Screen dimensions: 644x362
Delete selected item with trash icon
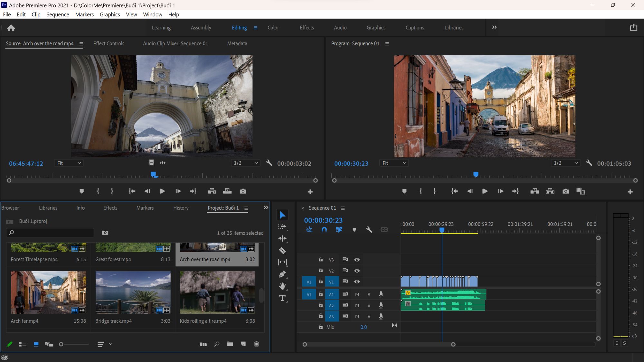[256, 344]
